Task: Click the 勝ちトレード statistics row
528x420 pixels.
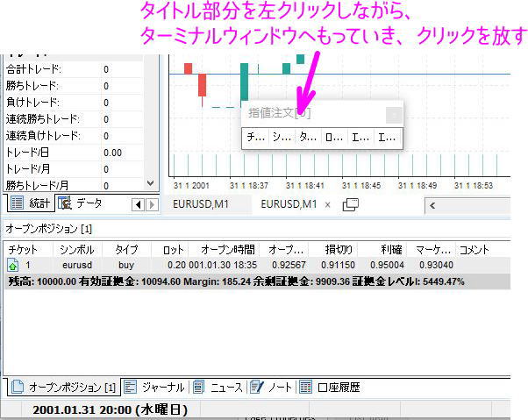Action: (74, 86)
